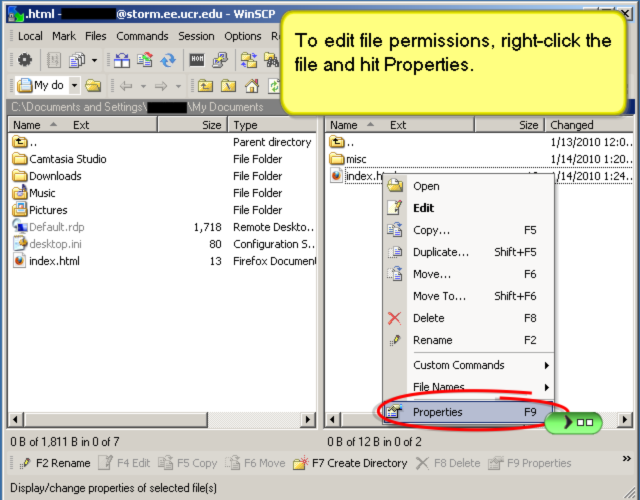
Task: Click the Preferences gear icon in toolbar
Action: (25, 60)
